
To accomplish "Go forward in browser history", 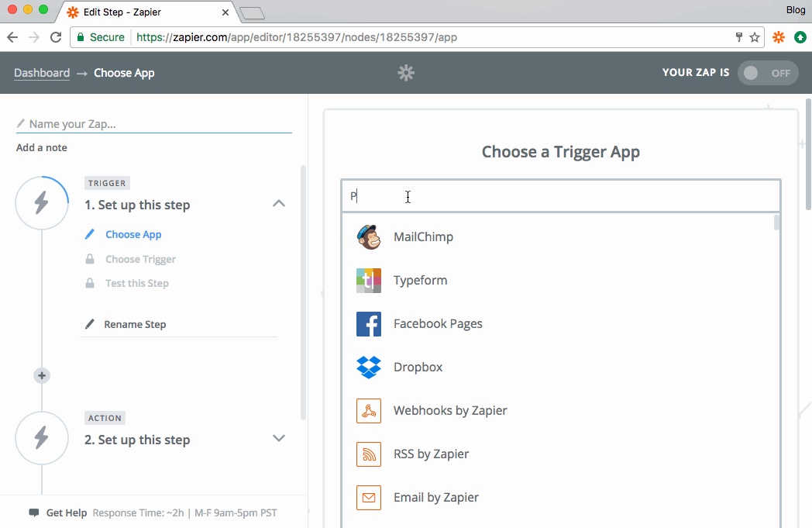I will [x=34, y=37].
